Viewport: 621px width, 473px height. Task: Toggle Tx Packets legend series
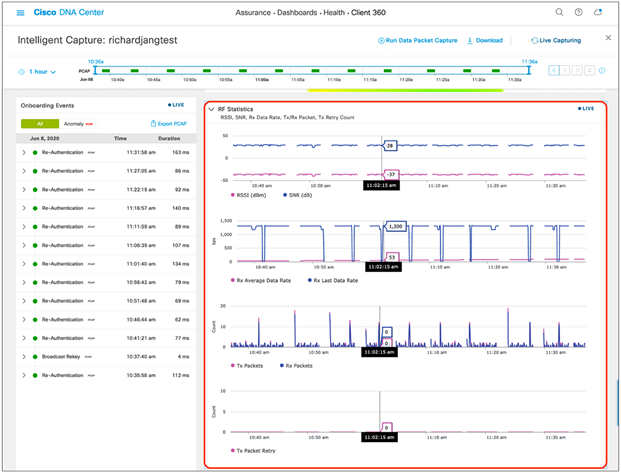point(247,366)
